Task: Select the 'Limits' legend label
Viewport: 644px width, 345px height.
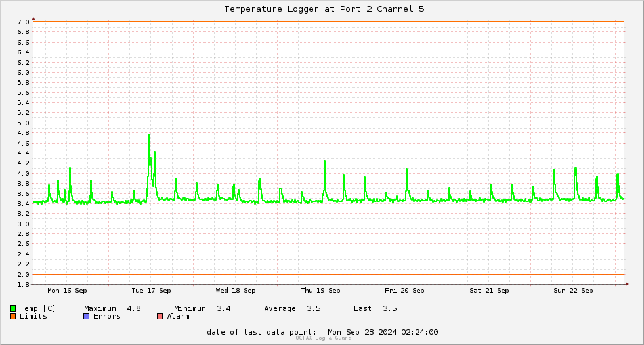Action: tap(33, 316)
